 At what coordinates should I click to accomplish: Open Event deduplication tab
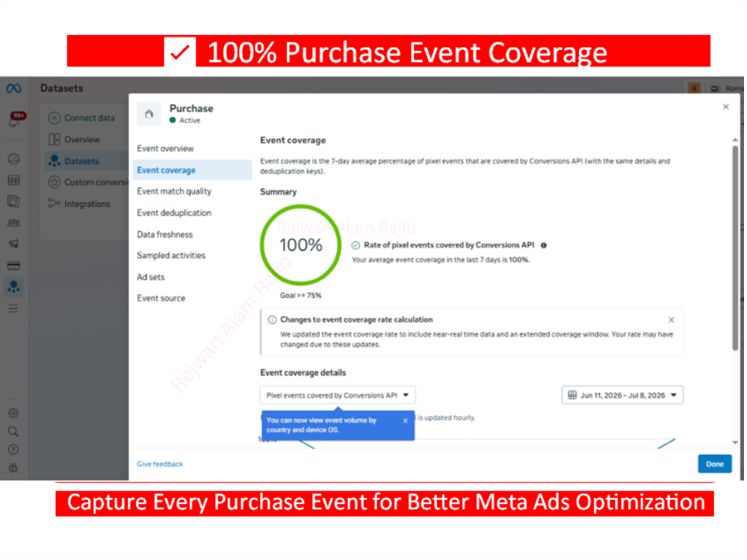174,214
